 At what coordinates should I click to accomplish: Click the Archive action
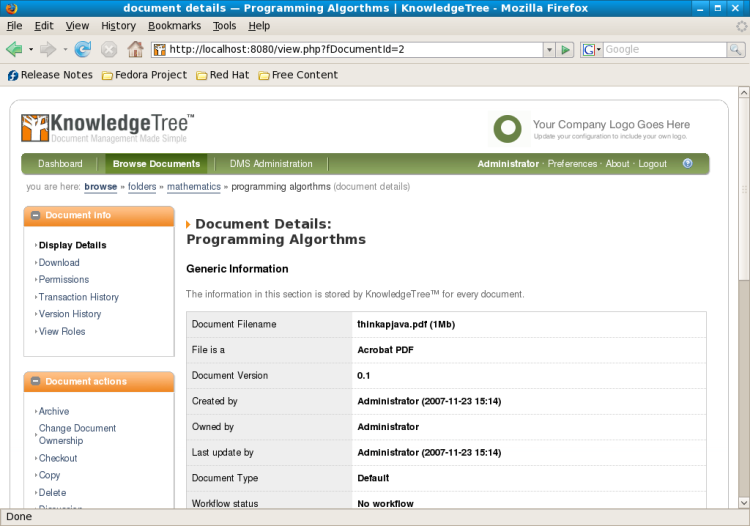coord(54,411)
